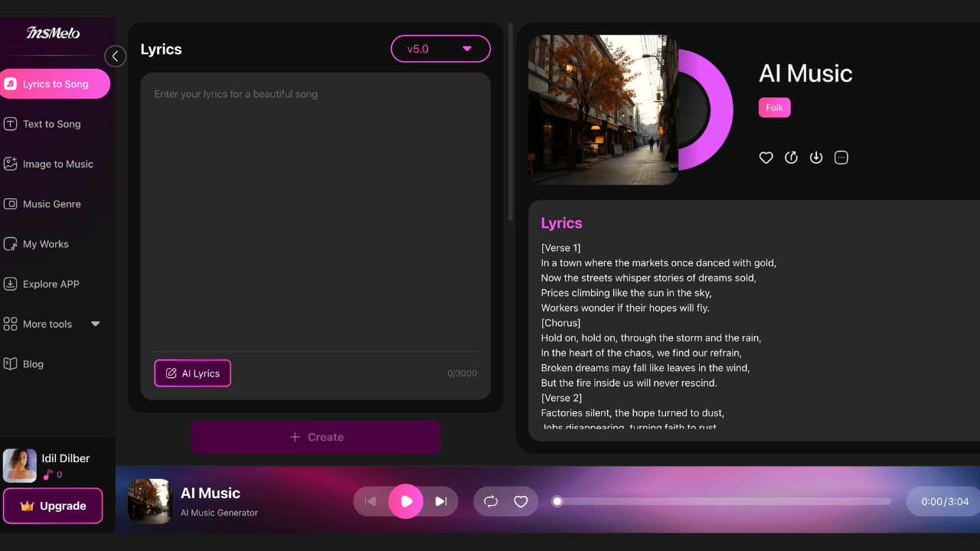Screen dimensions: 980x551
Task: Open the Blog section
Action: point(31,364)
